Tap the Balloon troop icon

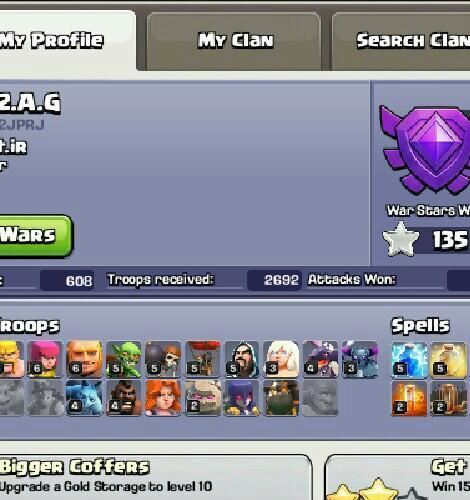[x=203, y=359]
